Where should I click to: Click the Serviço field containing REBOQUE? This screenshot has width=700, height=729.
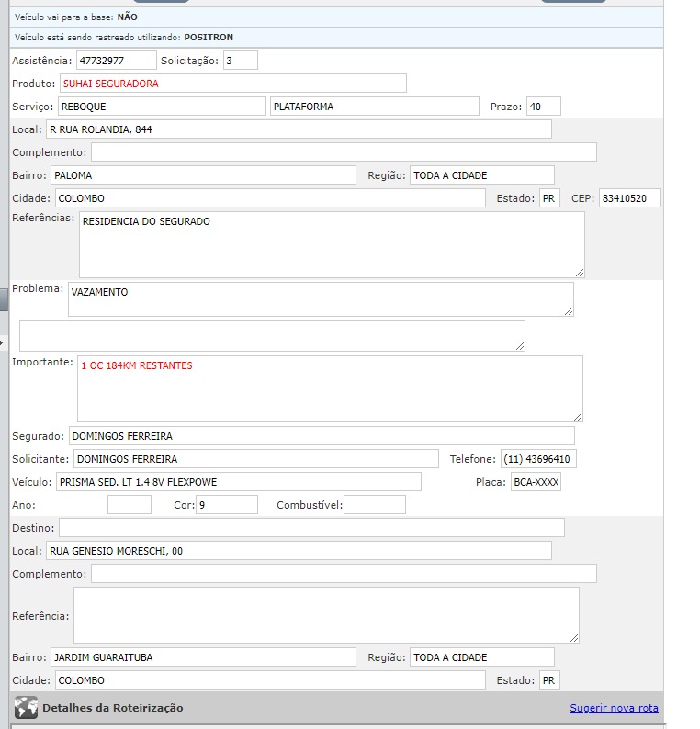pos(162,107)
